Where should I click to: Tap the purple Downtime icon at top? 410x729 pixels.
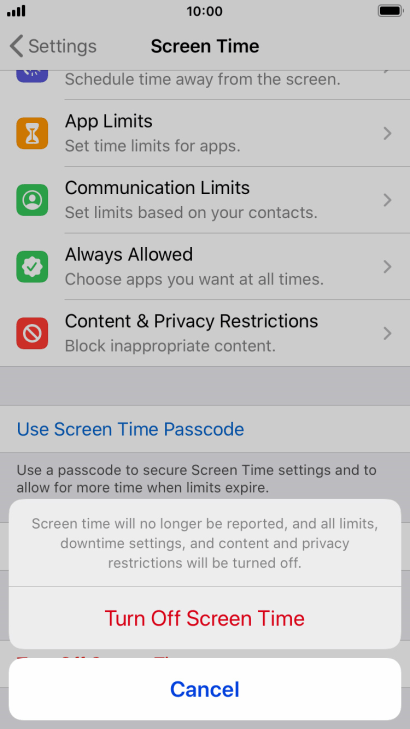click(32, 75)
